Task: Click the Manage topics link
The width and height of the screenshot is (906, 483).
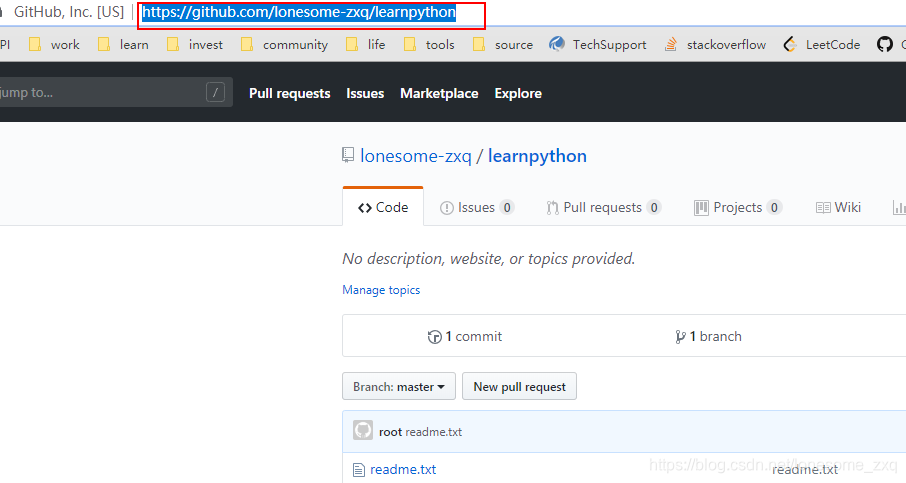Action: (381, 290)
